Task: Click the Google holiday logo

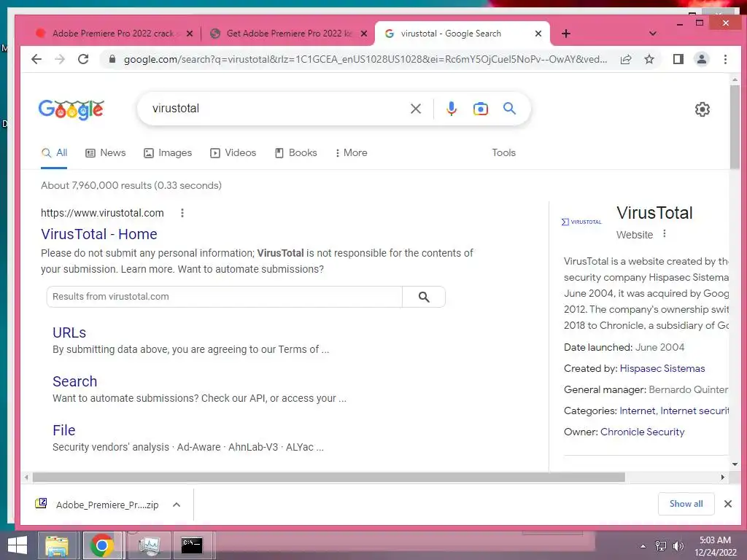Action: pyautogui.click(x=71, y=109)
